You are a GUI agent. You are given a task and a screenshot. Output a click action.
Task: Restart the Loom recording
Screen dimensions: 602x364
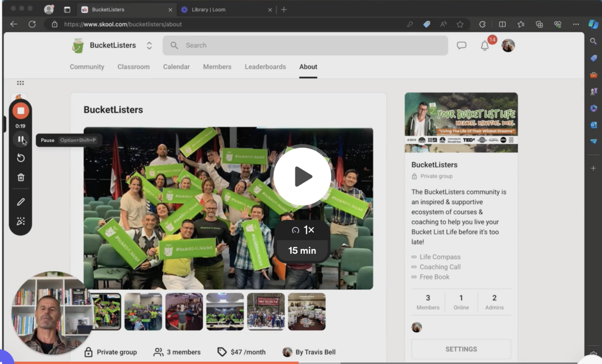(x=20, y=158)
